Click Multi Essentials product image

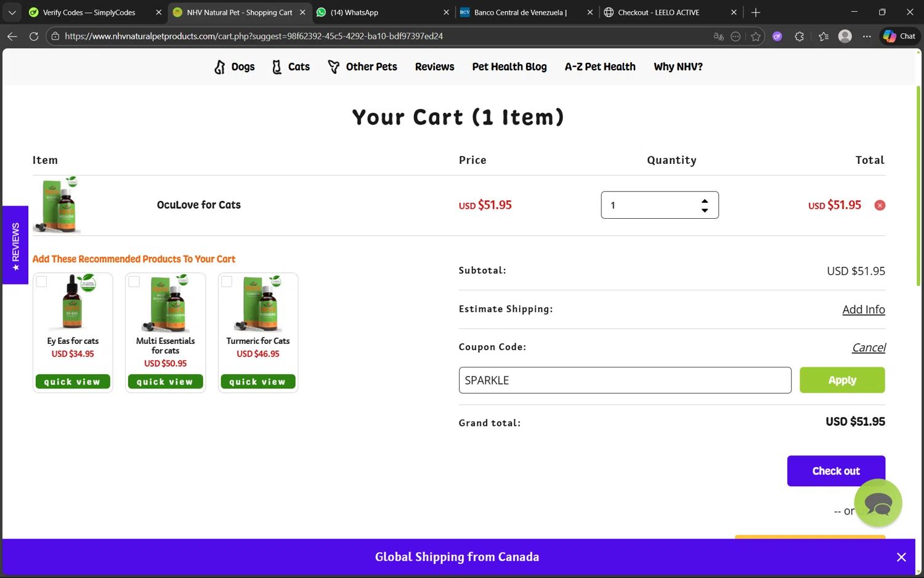click(x=166, y=304)
